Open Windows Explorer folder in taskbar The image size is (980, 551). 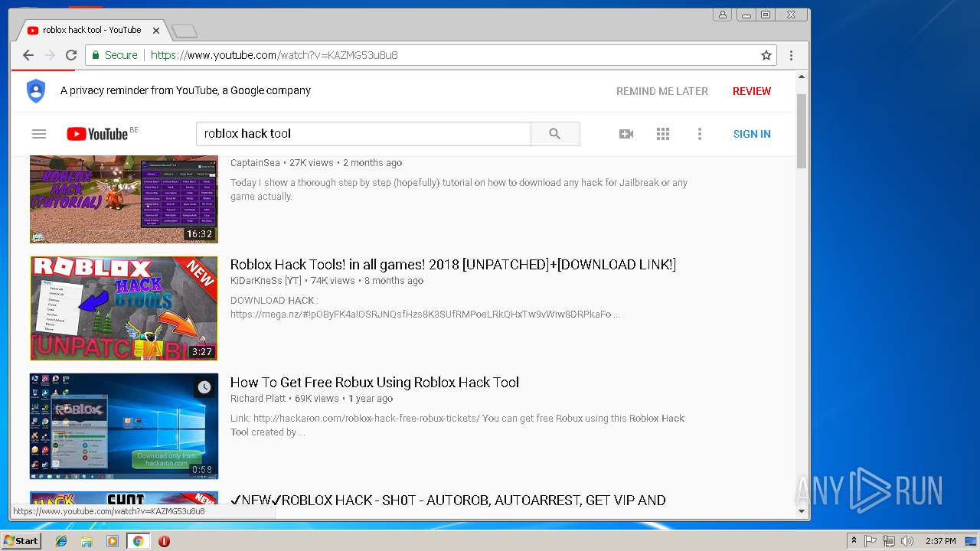click(x=87, y=541)
